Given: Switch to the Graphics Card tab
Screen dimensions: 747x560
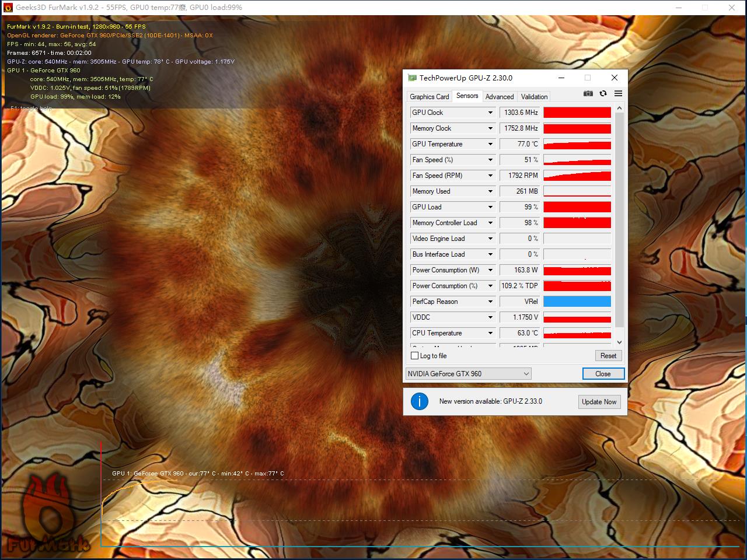Looking at the screenshot, I should tap(429, 96).
